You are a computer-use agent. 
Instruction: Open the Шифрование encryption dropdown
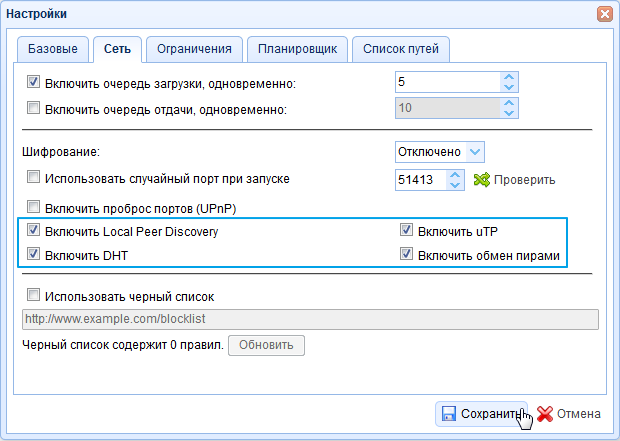475,151
